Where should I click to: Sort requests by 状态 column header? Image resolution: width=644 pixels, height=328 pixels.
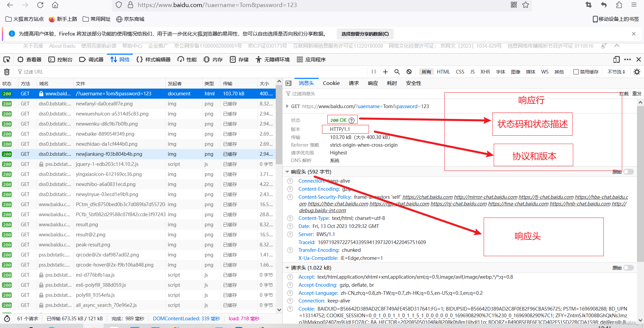pos(9,84)
